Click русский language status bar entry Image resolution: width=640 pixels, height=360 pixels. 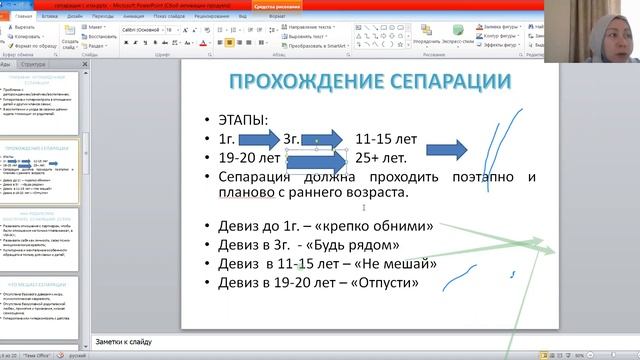tap(77, 356)
